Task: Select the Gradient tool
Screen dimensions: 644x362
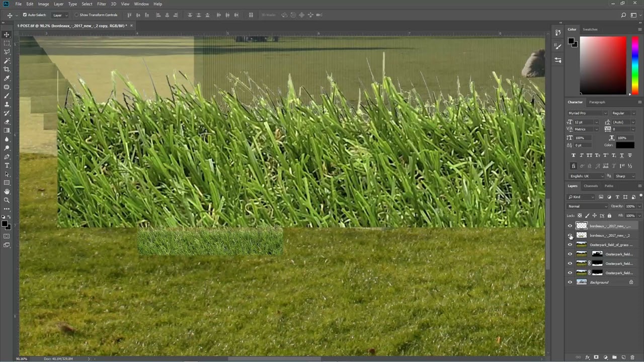Action: pos(7,130)
